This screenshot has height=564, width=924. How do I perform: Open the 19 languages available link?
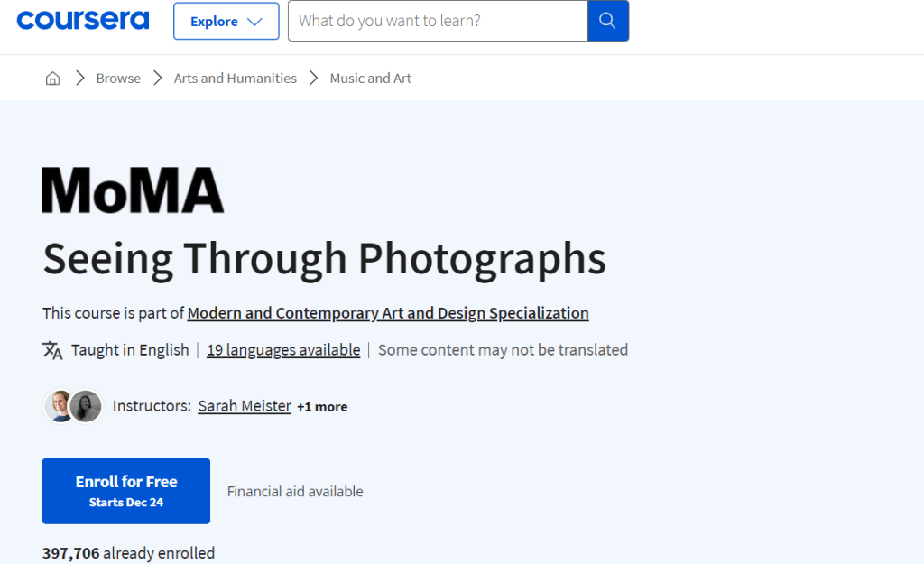pyautogui.click(x=283, y=349)
